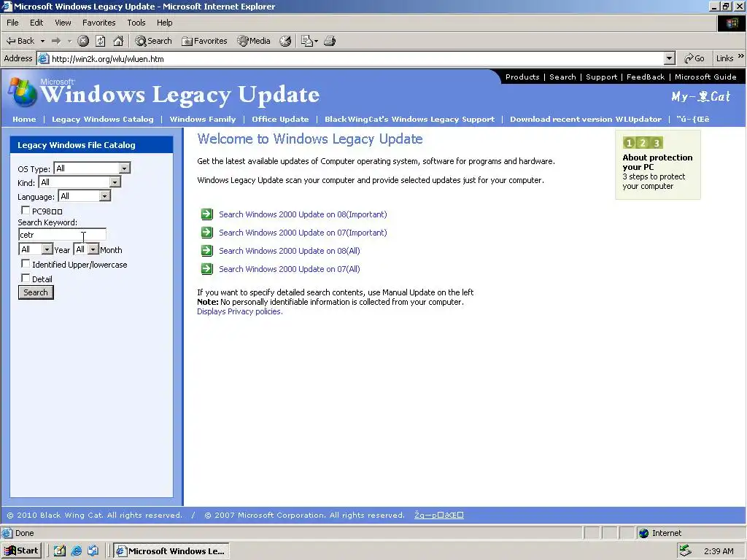Screen dimensions: 747x560
Task: Click the Back arrow toolbar button
Action: point(20,41)
